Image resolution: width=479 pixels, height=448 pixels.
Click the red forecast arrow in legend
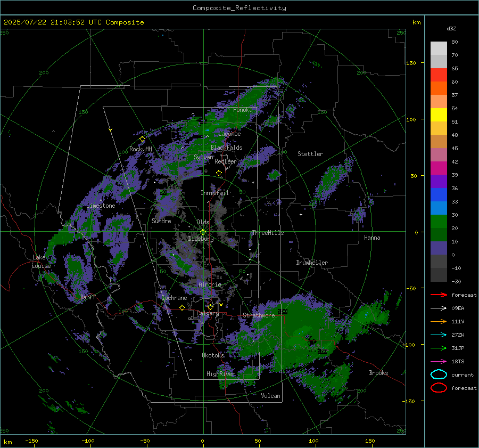[439, 295]
